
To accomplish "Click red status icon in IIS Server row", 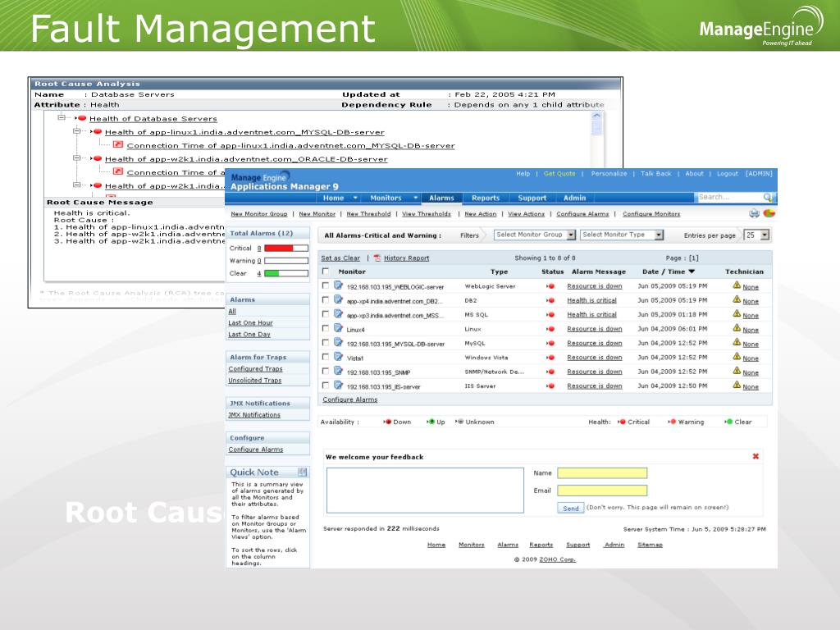I will 550,386.
